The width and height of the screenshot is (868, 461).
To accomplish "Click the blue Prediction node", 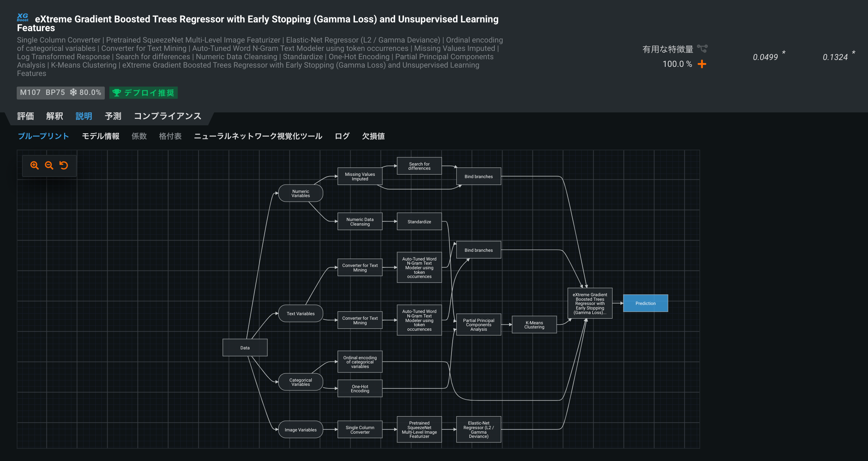I will (x=645, y=303).
